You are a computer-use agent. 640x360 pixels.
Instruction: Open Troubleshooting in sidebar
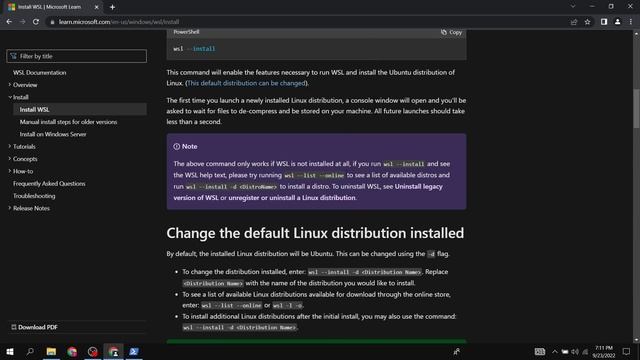(34, 196)
